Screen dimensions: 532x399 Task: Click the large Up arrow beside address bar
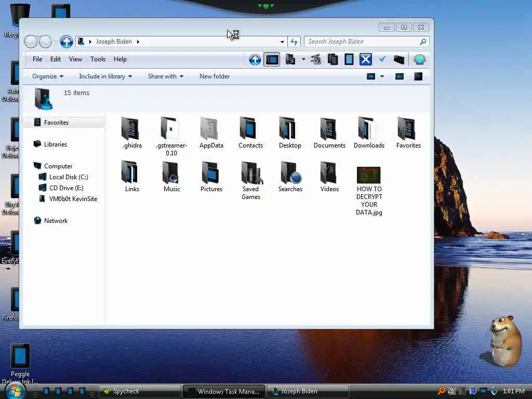[x=66, y=42]
